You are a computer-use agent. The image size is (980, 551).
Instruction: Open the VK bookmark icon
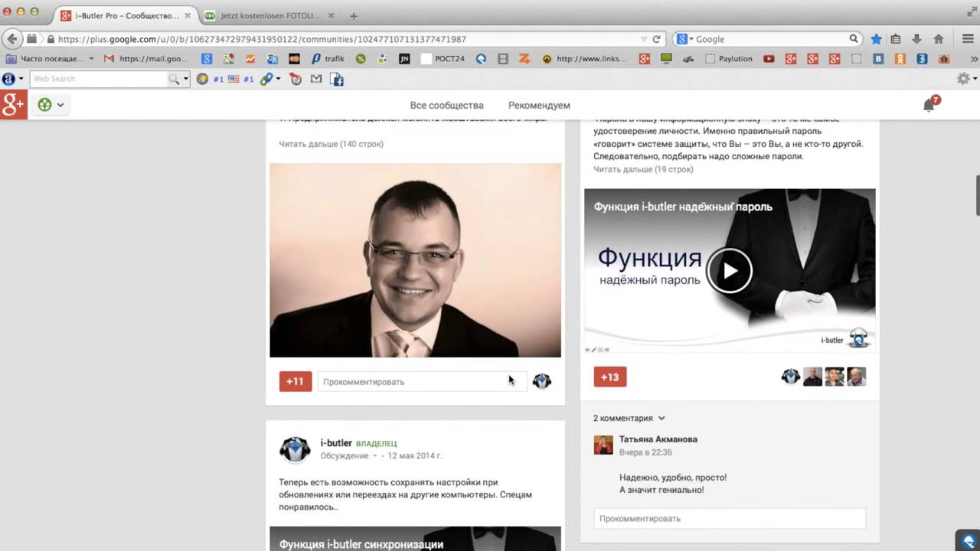tap(879, 58)
